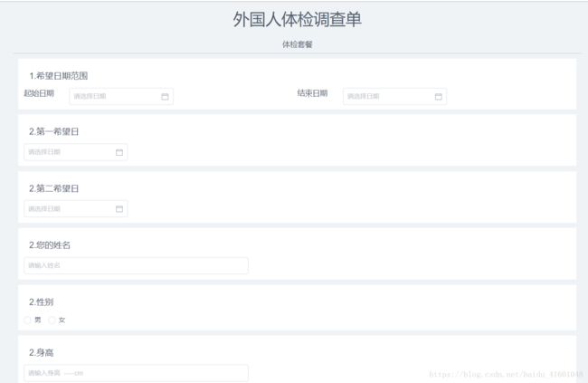The width and height of the screenshot is (588, 383).
Task: Click the 1.希望日期范围 question label
Action: [x=59, y=76]
